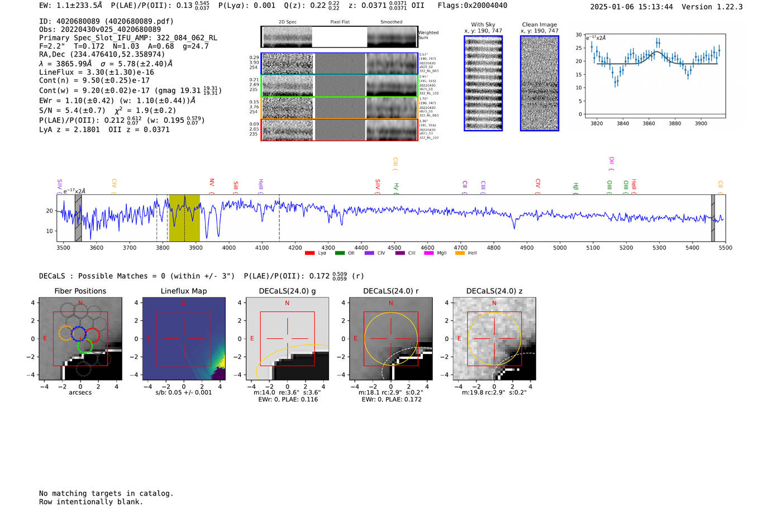Click the magenta OII line marker
Viewport: 782px width, 532px height.
click(x=612, y=164)
